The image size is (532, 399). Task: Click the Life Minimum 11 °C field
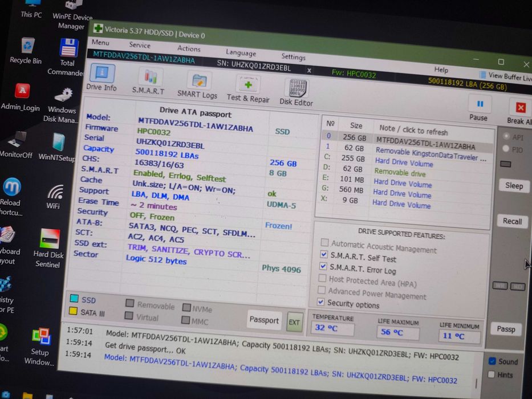(460, 336)
